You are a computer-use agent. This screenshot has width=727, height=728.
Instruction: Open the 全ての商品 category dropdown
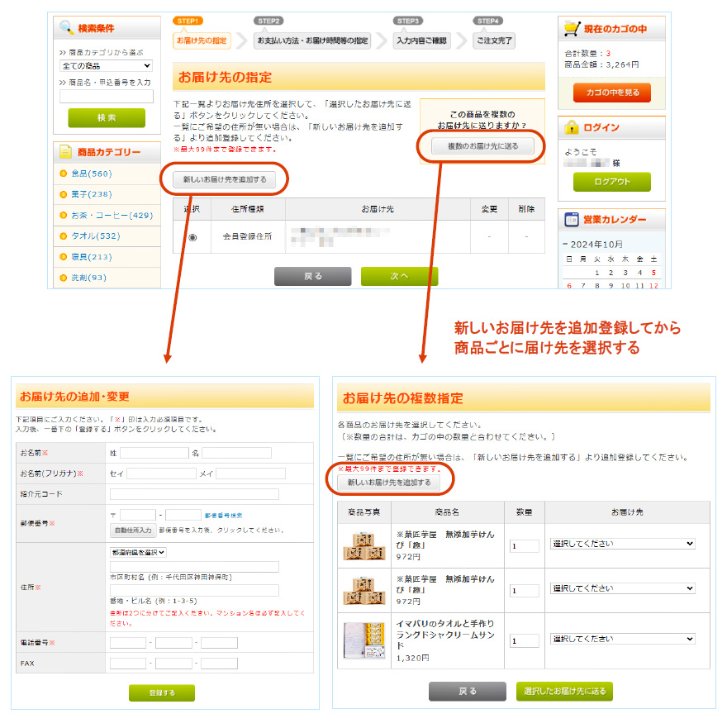[106, 66]
